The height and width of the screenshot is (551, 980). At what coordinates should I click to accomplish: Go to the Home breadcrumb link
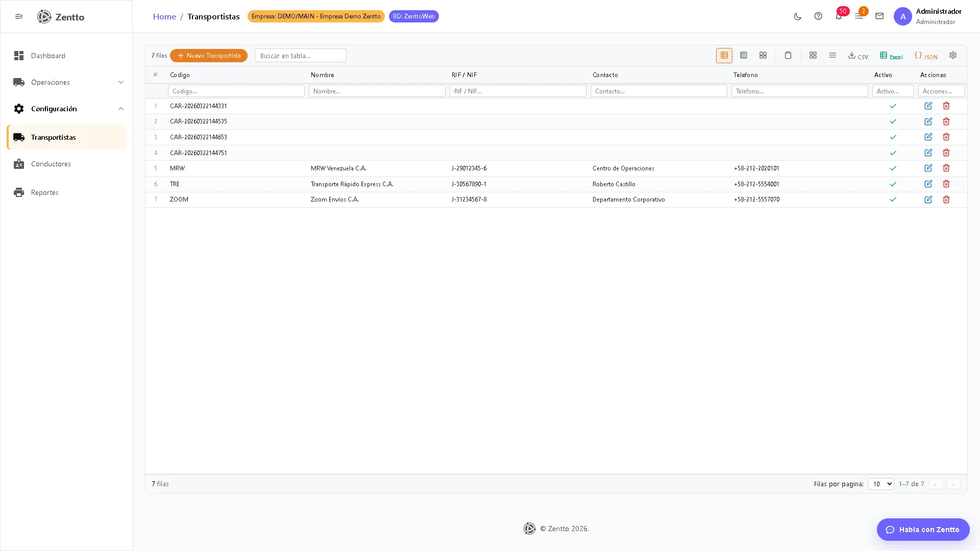click(x=164, y=16)
